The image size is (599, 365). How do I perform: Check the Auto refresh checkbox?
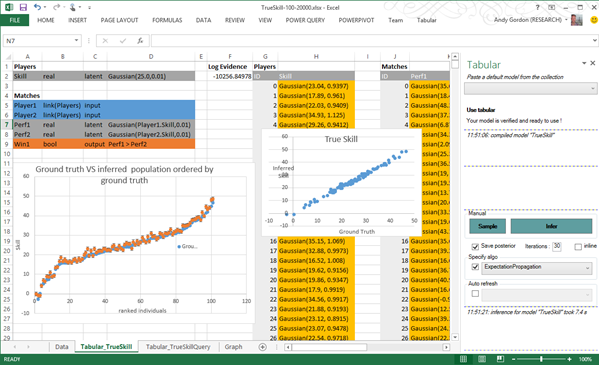click(x=475, y=294)
